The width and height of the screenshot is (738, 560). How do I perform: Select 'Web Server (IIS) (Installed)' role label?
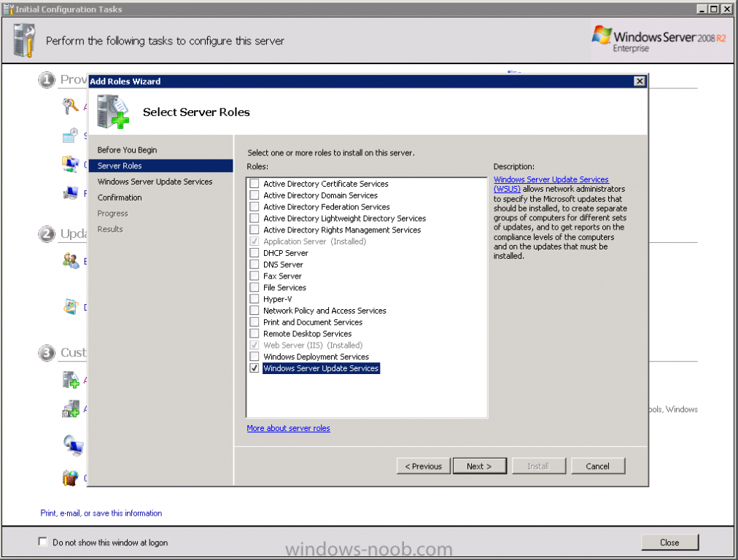313,345
